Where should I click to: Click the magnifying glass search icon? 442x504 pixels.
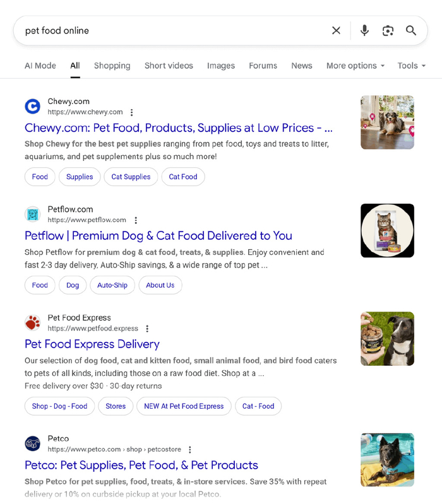(x=411, y=30)
